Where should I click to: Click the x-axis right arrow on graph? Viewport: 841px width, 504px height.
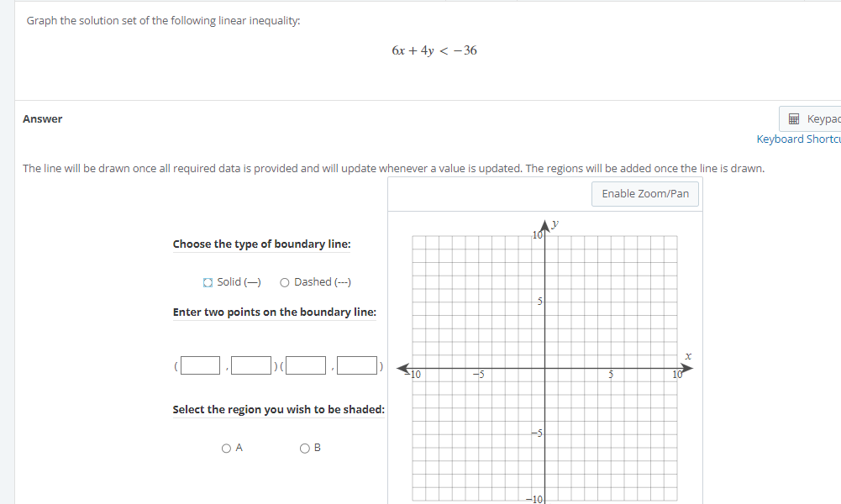pyautogui.click(x=687, y=369)
